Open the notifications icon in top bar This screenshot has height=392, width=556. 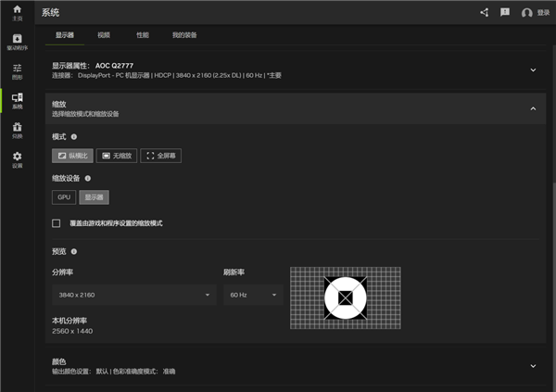click(x=505, y=12)
